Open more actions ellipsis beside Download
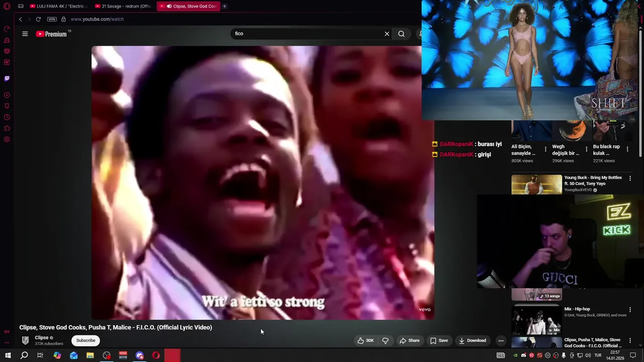 point(501,340)
